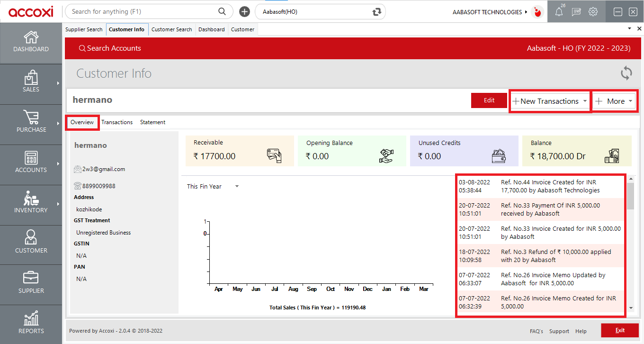The image size is (644, 344).
Task: Open the settings gear icon
Action: point(593,12)
